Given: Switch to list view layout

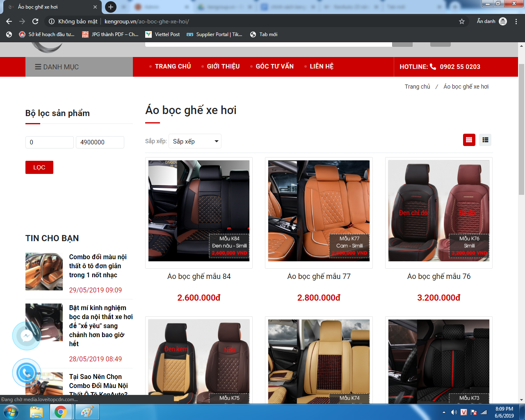Looking at the screenshot, I should pyautogui.click(x=485, y=140).
